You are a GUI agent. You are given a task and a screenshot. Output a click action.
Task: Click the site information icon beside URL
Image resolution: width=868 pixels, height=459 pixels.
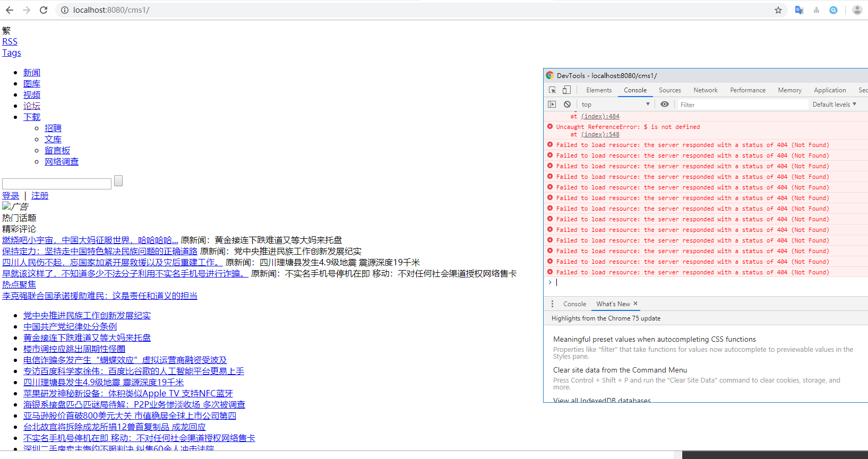[65, 10]
